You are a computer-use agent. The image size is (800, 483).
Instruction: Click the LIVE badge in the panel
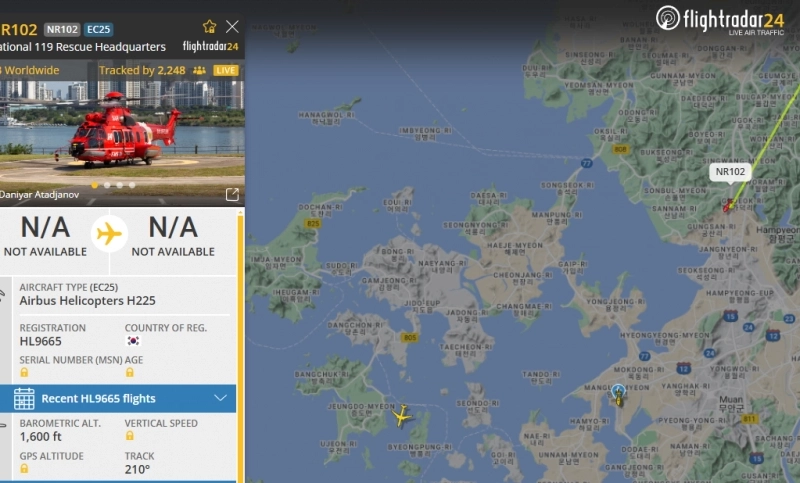tap(226, 70)
